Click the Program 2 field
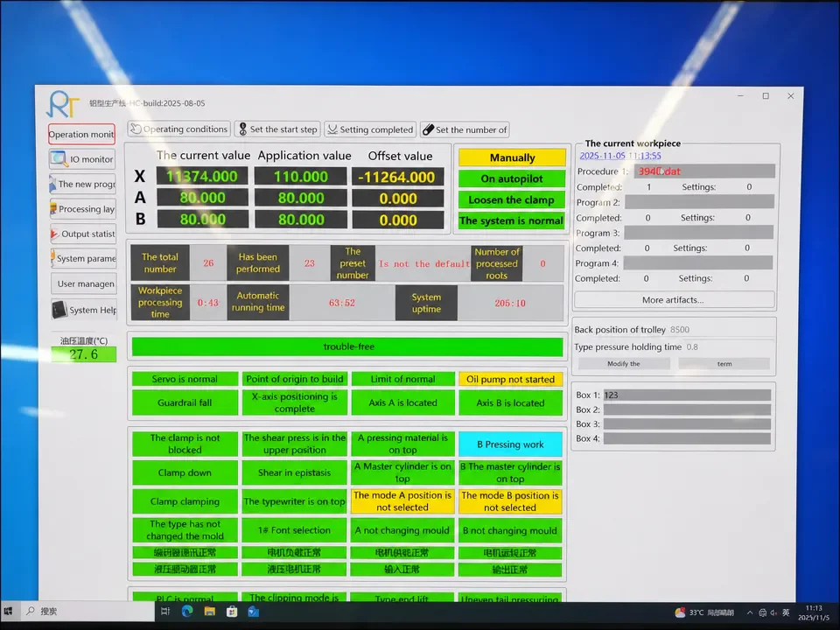The height and width of the screenshot is (630, 840). 699,202
